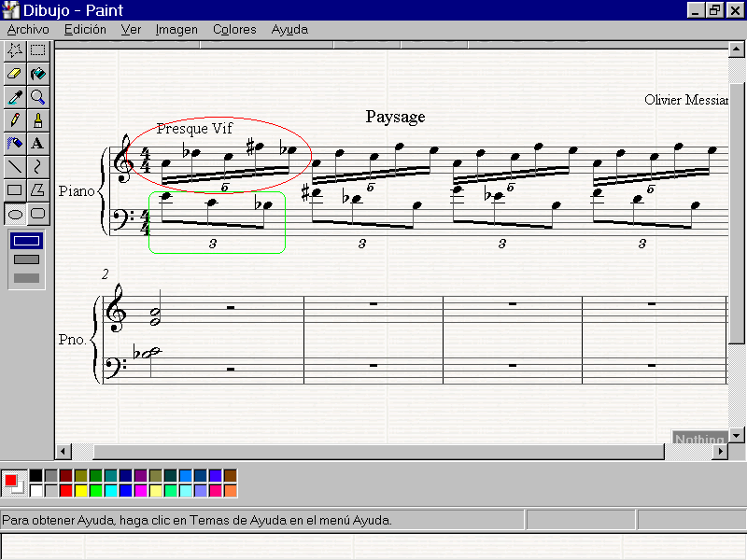Click the horizontal scrollbar thumb
Screen dimensions: 747x560
pyautogui.click(x=379, y=452)
